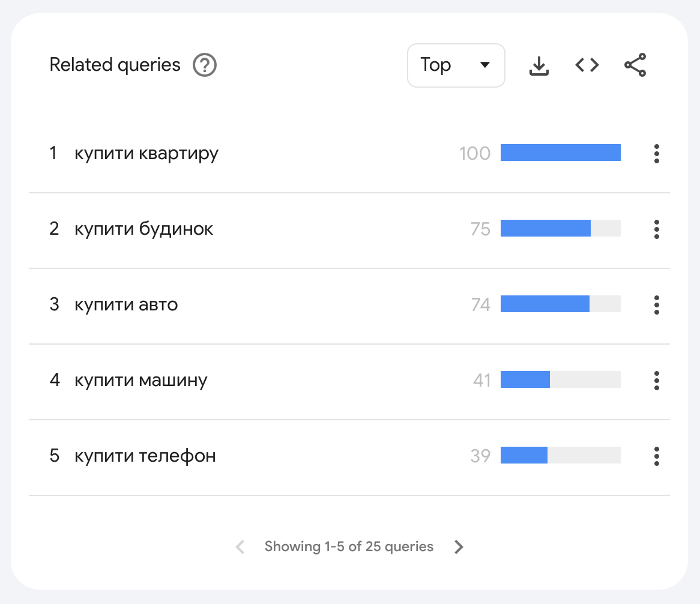700x604 pixels.
Task: Select the купити авто query
Action: 126,305
